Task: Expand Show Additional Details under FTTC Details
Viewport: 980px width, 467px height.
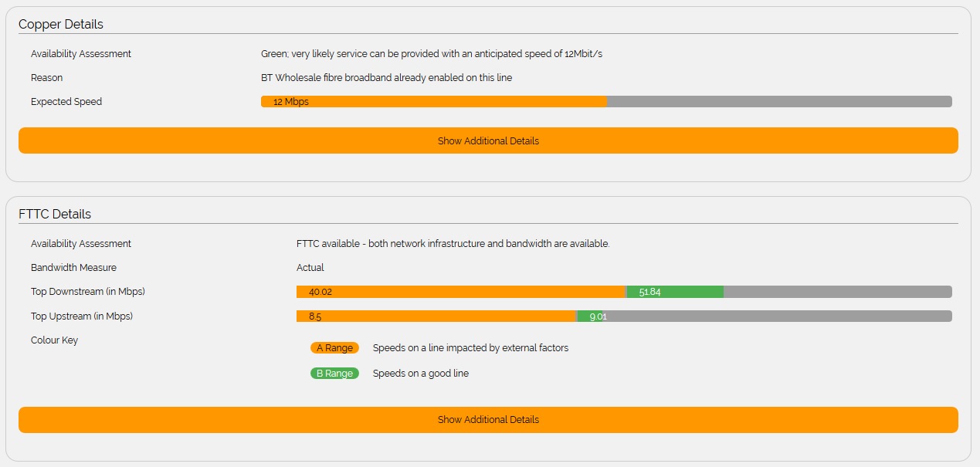Action: (x=488, y=420)
